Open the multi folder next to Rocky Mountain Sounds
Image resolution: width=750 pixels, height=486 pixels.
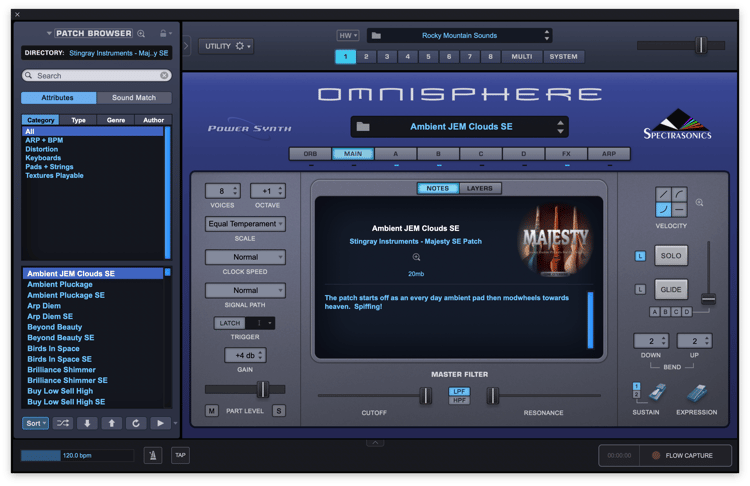[x=376, y=35]
